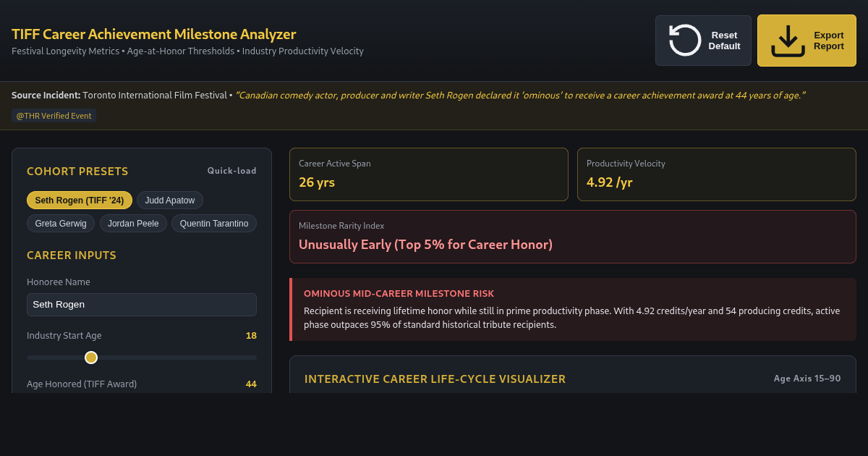Image resolution: width=868 pixels, height=456 pixels.
Task: Load the Jordan Peele cohort preset
Action: click(x=133, y=224)
